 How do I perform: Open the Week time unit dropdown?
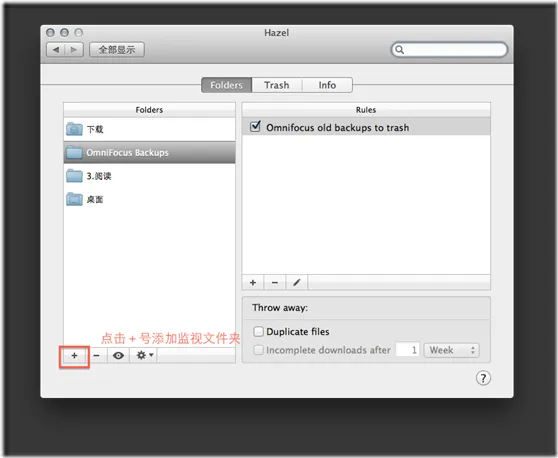[x=452, y=350]
